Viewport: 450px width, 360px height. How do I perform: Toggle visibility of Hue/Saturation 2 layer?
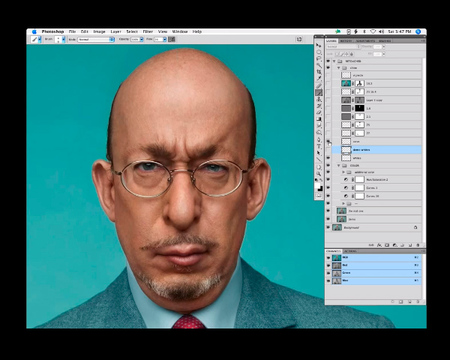click(328, 179)
